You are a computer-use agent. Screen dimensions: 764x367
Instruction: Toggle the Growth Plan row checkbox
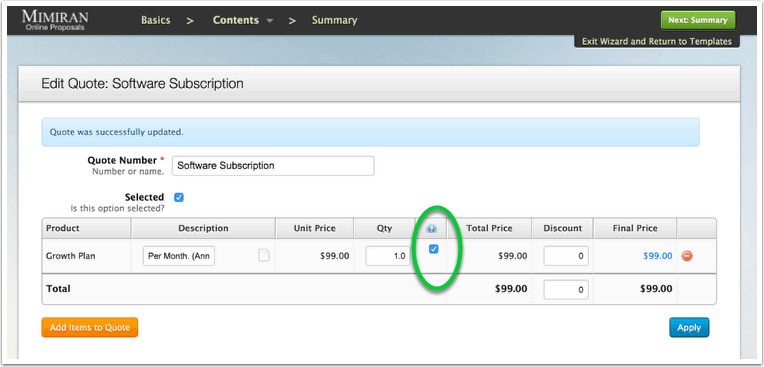(x=433, y=249)
